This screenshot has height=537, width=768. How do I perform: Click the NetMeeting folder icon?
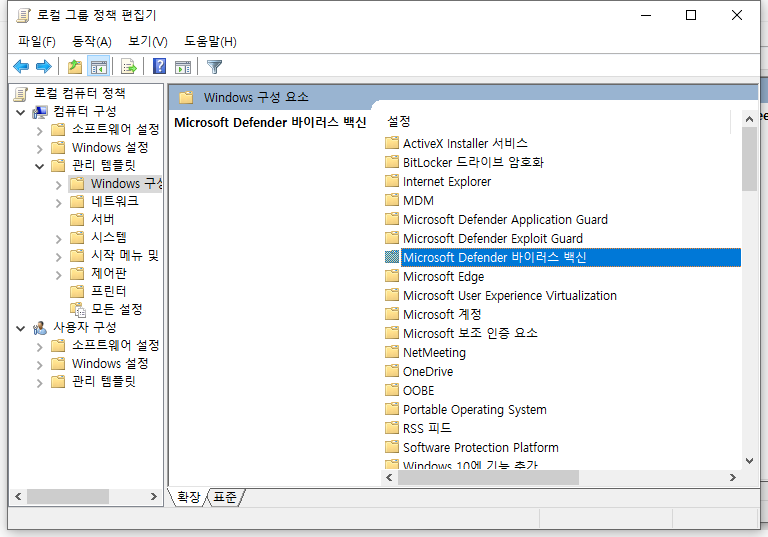pos(392,352)
